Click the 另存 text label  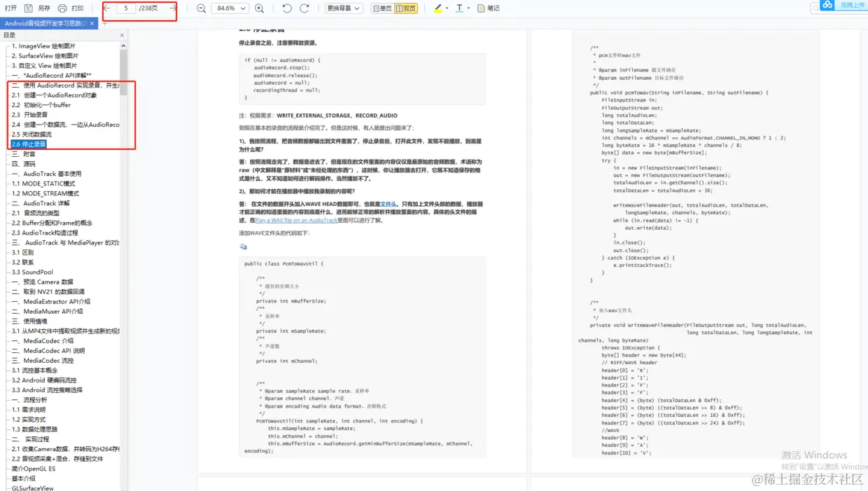click(43, 8)
